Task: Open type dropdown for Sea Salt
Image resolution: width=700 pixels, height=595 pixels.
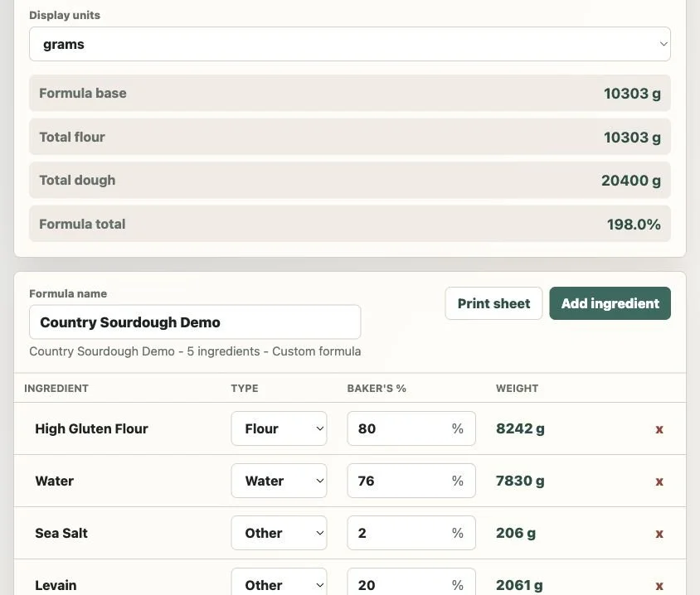Action: [x=279, y=533]
